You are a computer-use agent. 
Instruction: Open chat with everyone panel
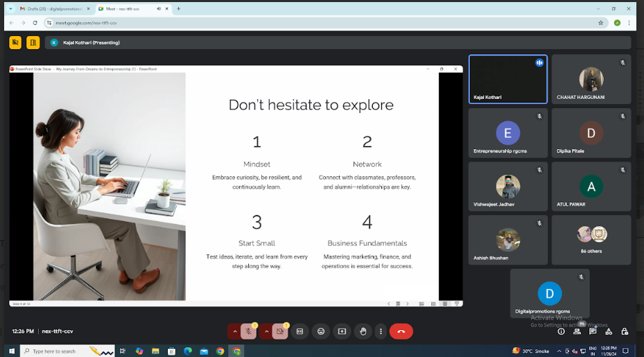click(x=593, y=331)
